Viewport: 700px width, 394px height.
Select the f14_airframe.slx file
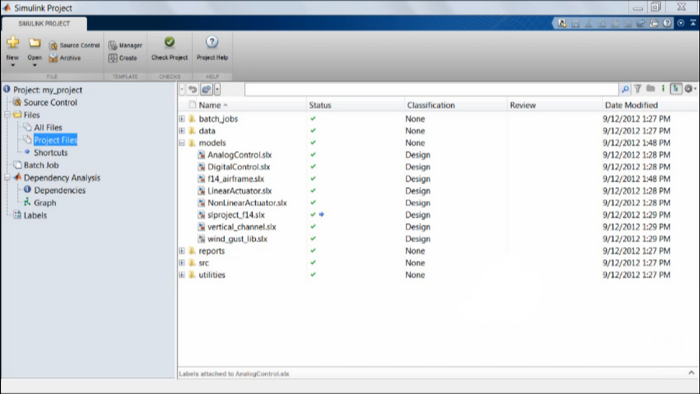(x=236, y=179)
